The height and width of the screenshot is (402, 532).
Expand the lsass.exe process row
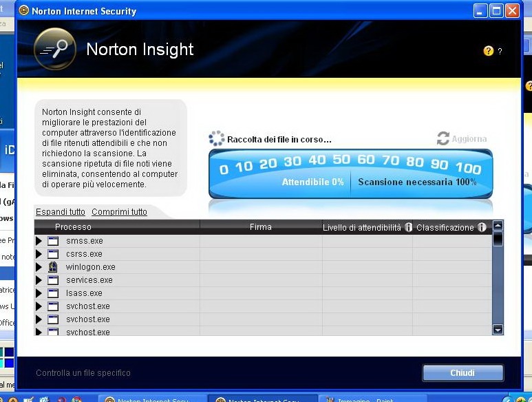(x=39, y=293)
